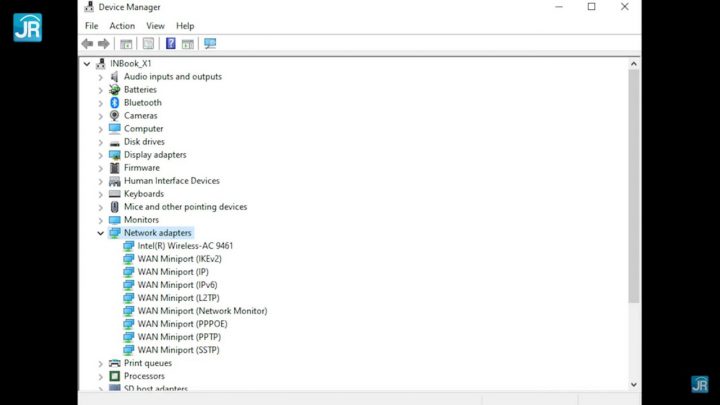The height and width of the screenshot is (405, 720).
Task: Collapse the INBook_X1 root node
Action: click(x=87, y=64)
